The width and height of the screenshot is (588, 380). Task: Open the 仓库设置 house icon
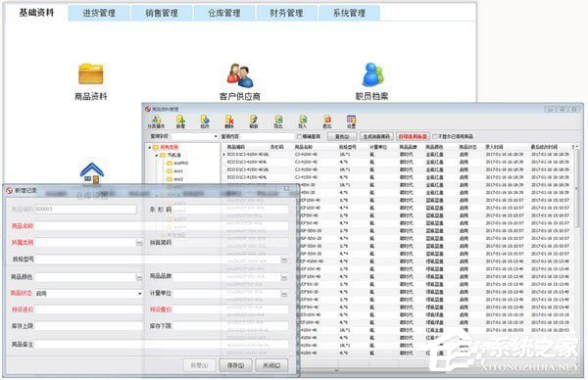[x=92, y=174]
